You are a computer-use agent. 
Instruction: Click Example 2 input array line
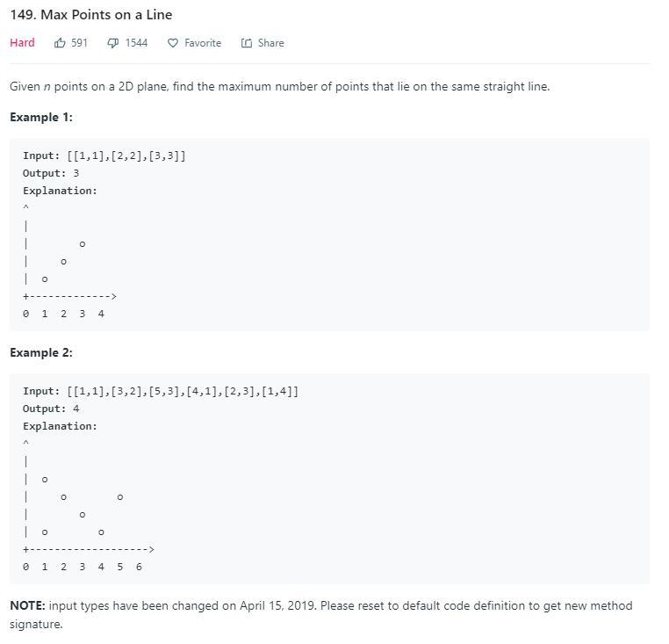161,391
